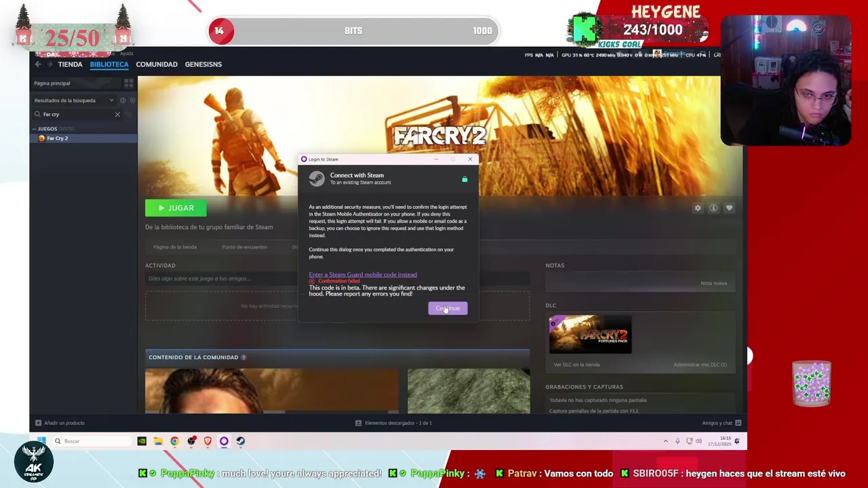Click the library search field containing Far cry
Viewport: 868px width, 488px height.
[77, 115]
